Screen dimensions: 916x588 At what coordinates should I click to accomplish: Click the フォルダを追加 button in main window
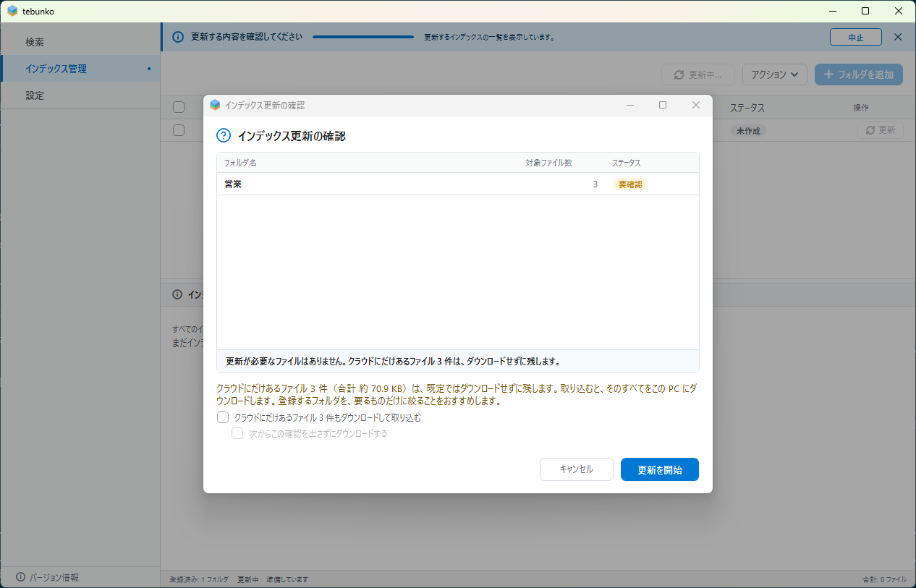point(859,74)
